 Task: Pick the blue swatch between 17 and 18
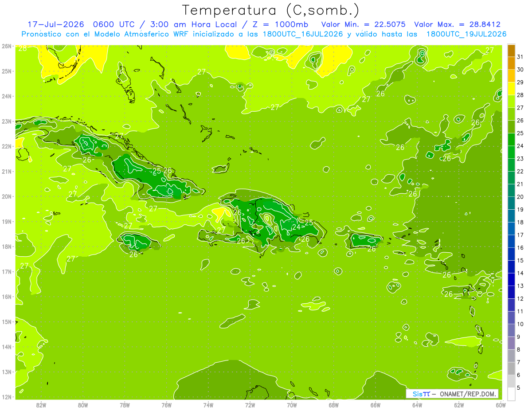point(511,229)
